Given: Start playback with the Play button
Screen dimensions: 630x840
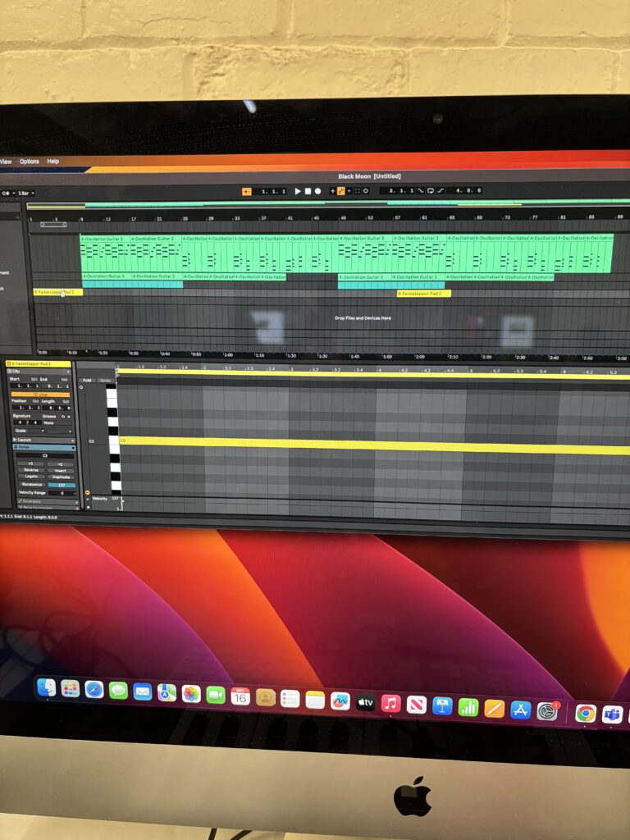Looking at the screenshot, I should tap(298, 190).
